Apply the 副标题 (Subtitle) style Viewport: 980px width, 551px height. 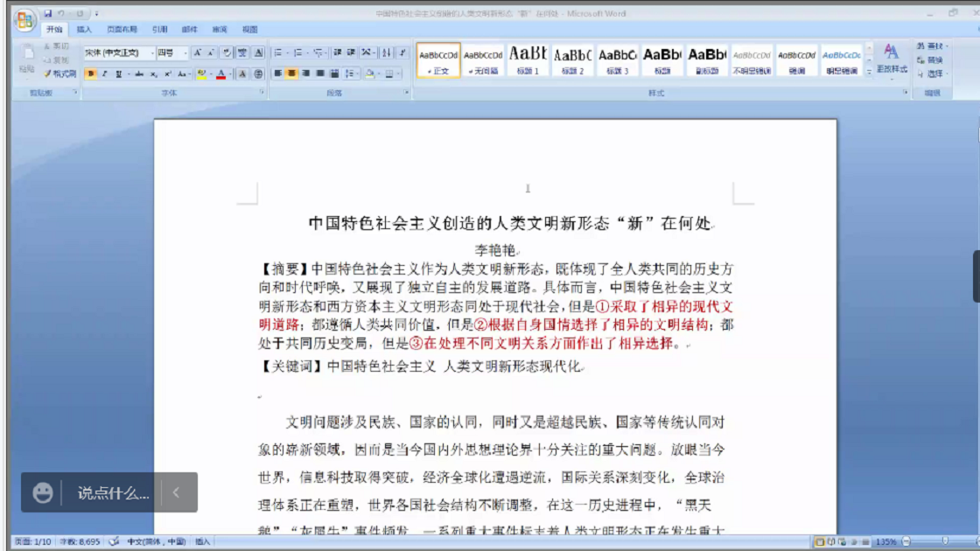pyautogui.click(x=707, y=60)
